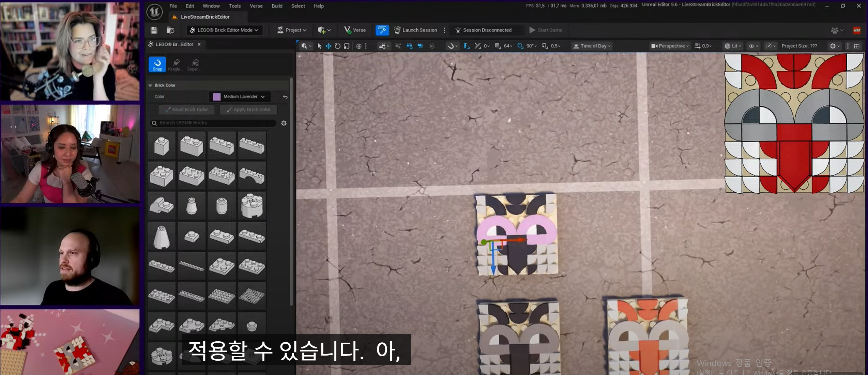The image size is (868, 375).
Task: Open the Show eye flags dropdown
Action: pos(753,46)
